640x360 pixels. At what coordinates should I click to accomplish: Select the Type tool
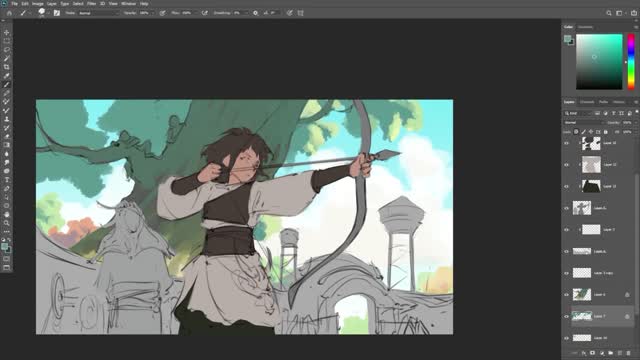coord(7,180)
